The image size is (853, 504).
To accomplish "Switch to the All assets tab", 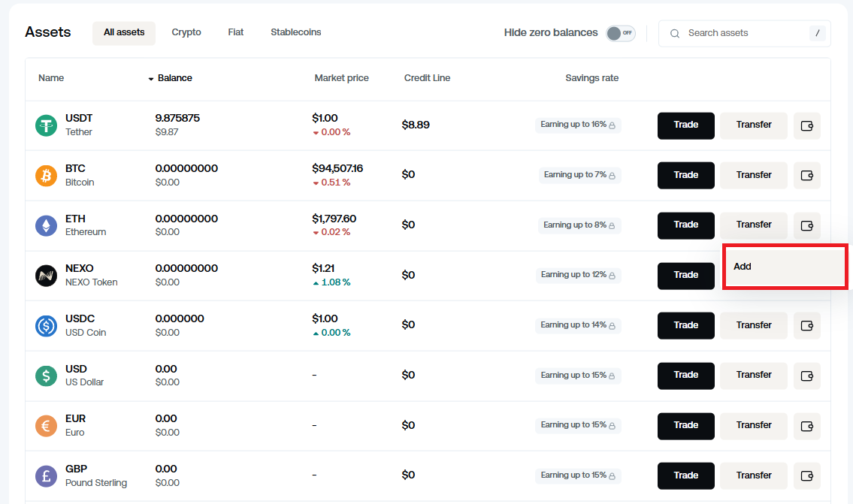I will 124,32.
